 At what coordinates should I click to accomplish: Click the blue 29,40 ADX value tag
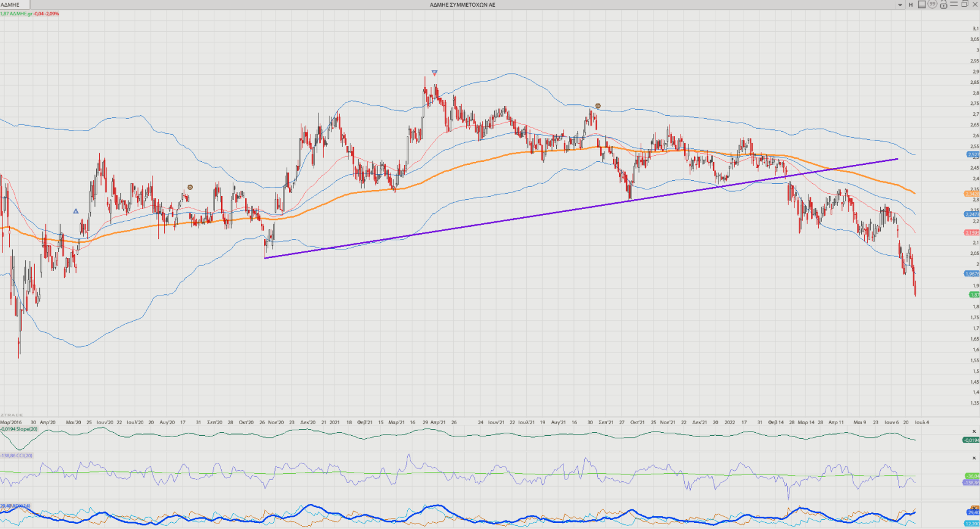[x=973, y=512]
